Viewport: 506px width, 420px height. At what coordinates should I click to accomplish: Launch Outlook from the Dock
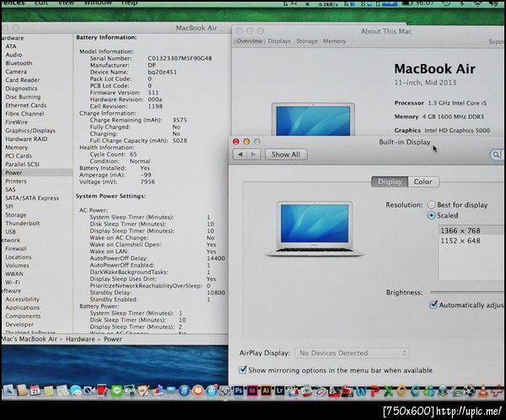pyautogui.click(x=401, y=391)
